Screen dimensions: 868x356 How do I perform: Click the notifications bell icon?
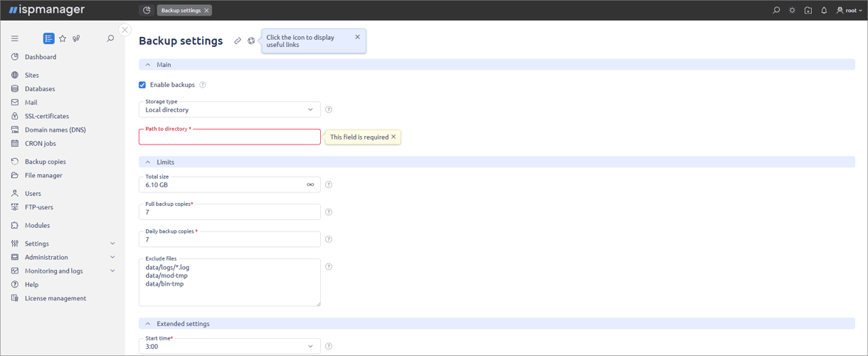click(824, 11)
